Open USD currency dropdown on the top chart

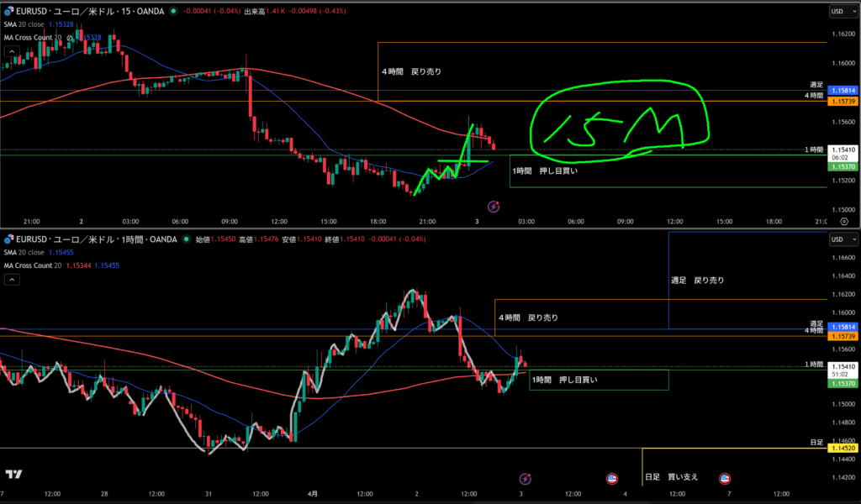coord(837,11)
